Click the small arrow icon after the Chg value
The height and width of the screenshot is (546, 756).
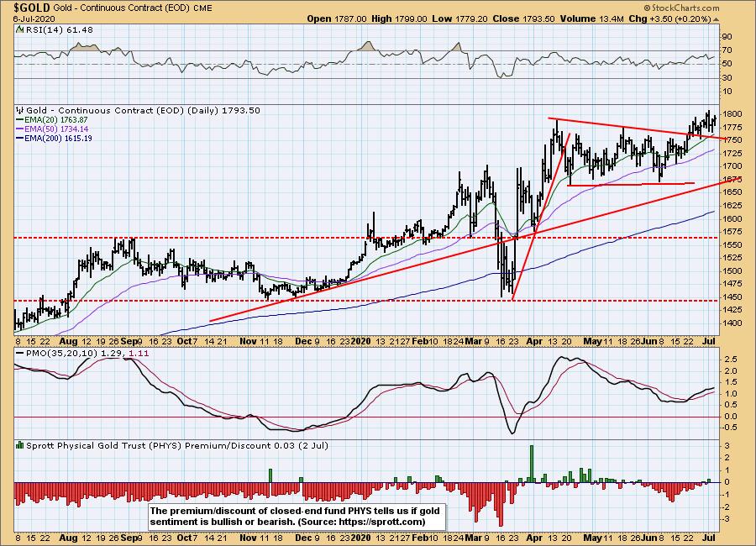tap(716, 19)
